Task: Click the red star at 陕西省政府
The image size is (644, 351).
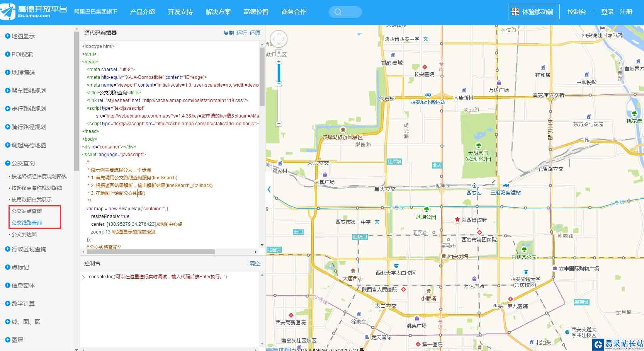Action: click(457, 220)
